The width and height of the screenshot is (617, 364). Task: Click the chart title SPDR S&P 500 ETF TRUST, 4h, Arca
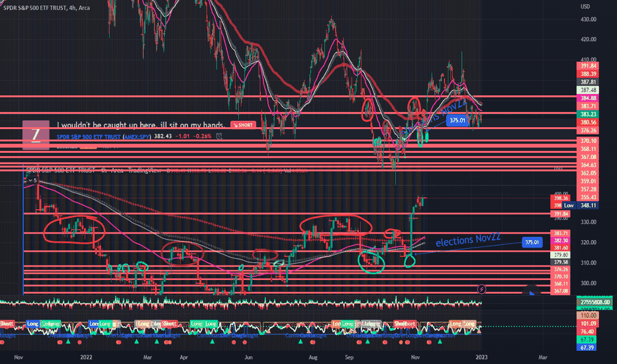pos(46,7)
